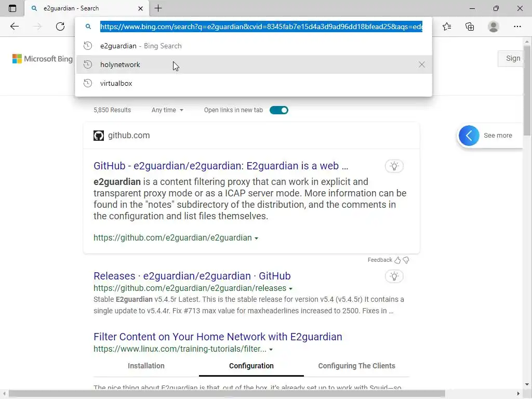Open the Collections panel
Viewport: 532px width, 399px height.
coord(470,26)
